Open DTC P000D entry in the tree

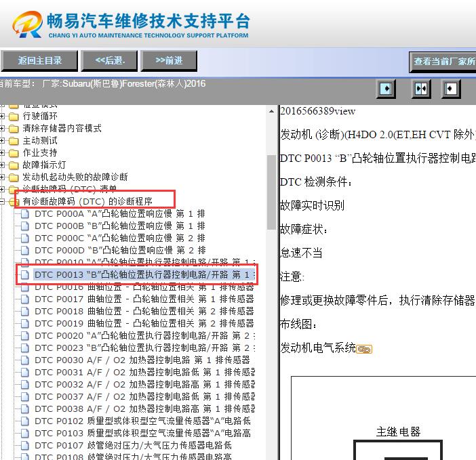click(120, 250)
